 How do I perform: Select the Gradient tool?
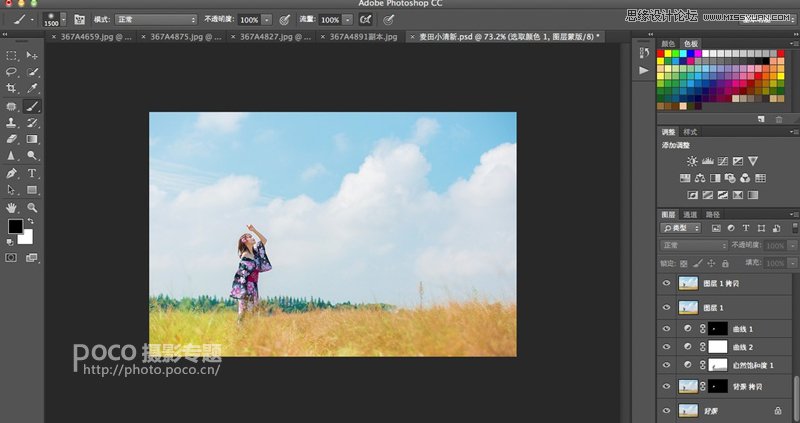32,139
